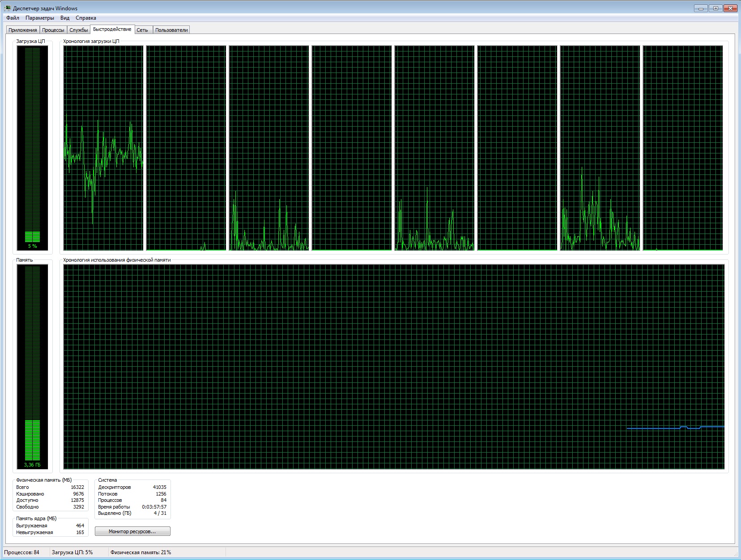Click status bar text Процессов: 84
The height and width of the screenshot is (560, 741).
click(22, 552)
